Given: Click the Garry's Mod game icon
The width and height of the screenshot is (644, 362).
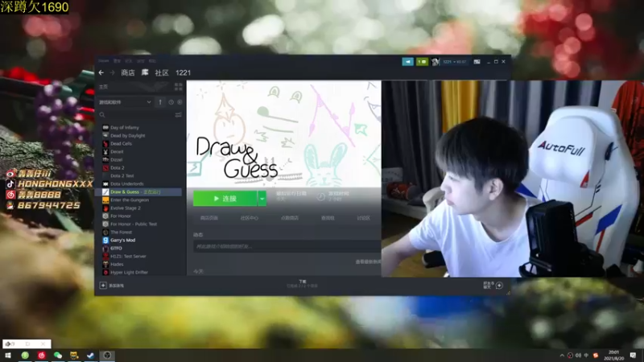Looking at the screenshot, I should point(105,240).
